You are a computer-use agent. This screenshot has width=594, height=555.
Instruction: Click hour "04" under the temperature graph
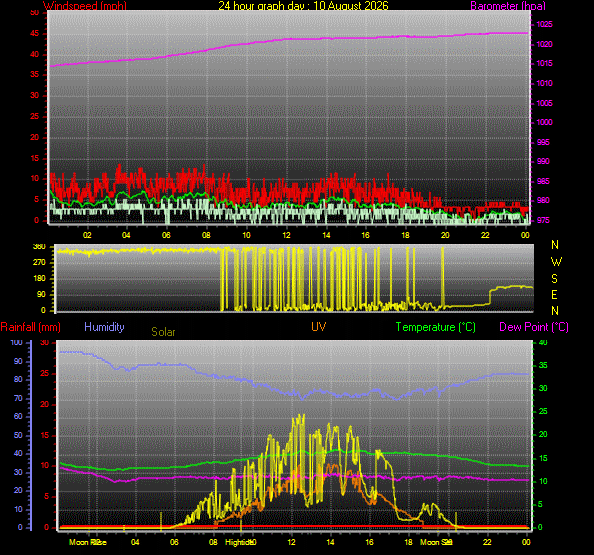pyautogui.click(x=135, y=542)
